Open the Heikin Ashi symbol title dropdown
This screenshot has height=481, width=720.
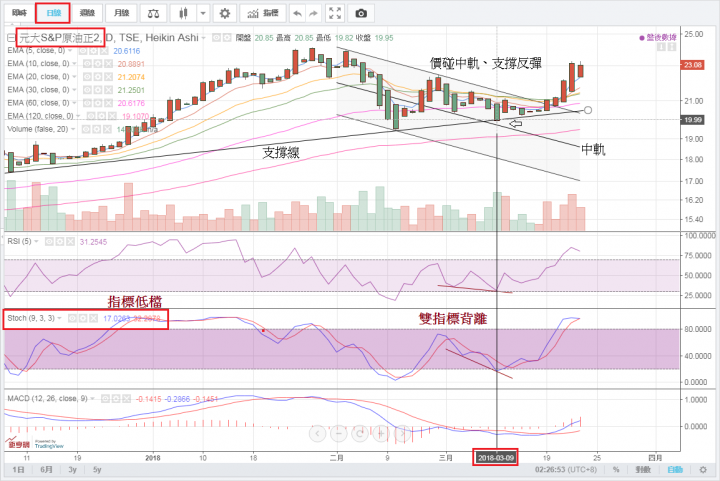tap(203, 38)
